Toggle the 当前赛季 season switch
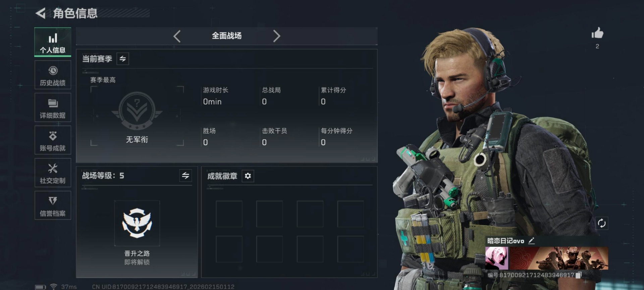This screenshot has height=290, width=644. 123,59
